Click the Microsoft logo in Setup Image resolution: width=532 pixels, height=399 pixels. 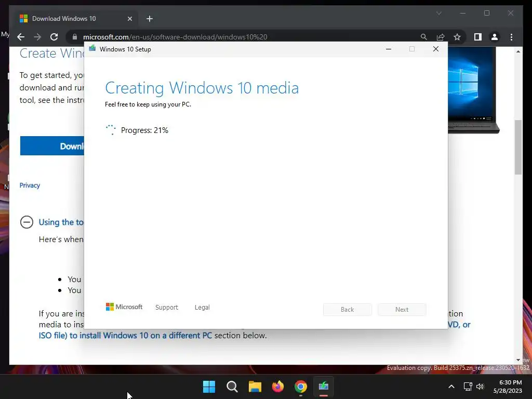(x=124, y=307)
